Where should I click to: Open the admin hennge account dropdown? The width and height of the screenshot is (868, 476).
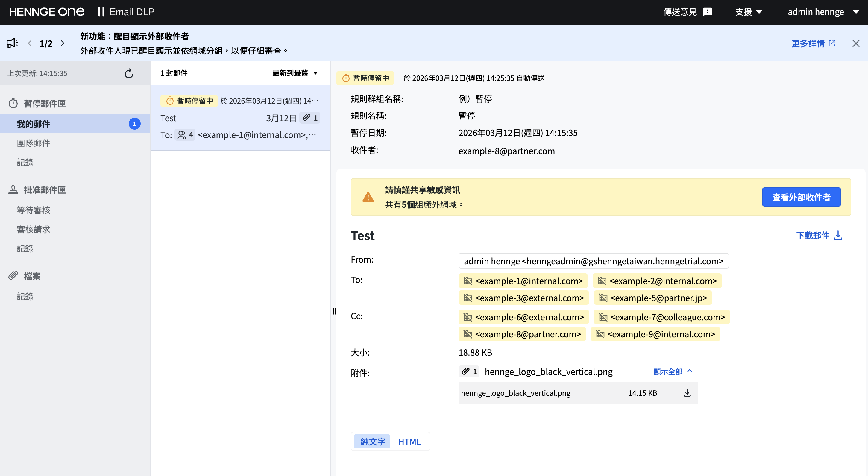point(823,12)
